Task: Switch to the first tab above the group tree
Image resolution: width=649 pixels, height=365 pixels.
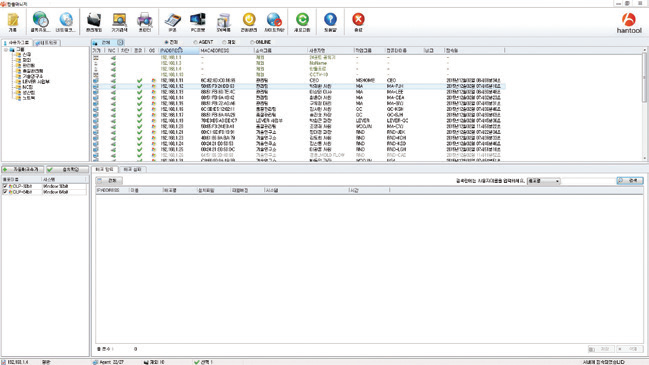Action: point(17,43)
